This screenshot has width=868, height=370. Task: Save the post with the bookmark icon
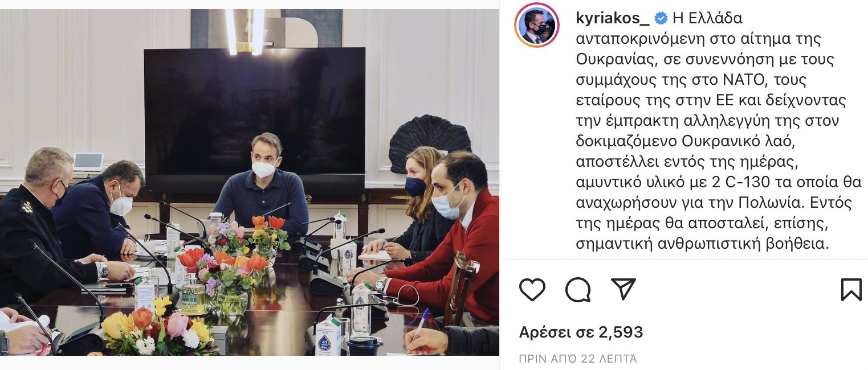(x=851, y=290)
